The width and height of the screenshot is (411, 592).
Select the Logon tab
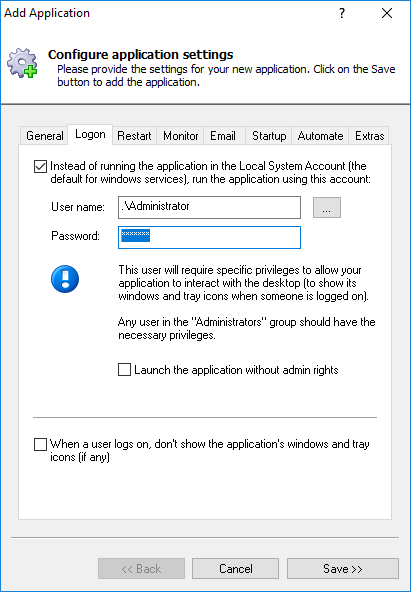(x=90, y=134)
